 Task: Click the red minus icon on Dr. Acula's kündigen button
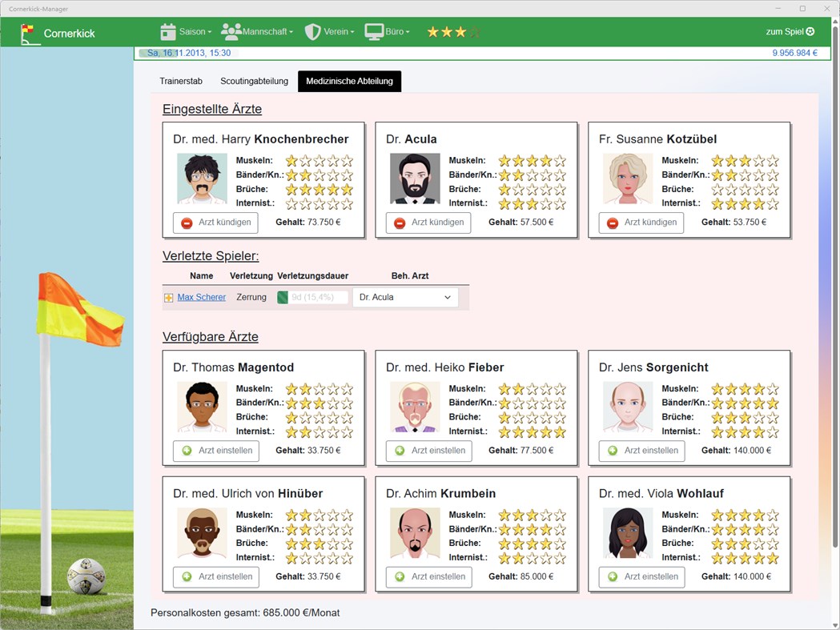tap(400, 223)
